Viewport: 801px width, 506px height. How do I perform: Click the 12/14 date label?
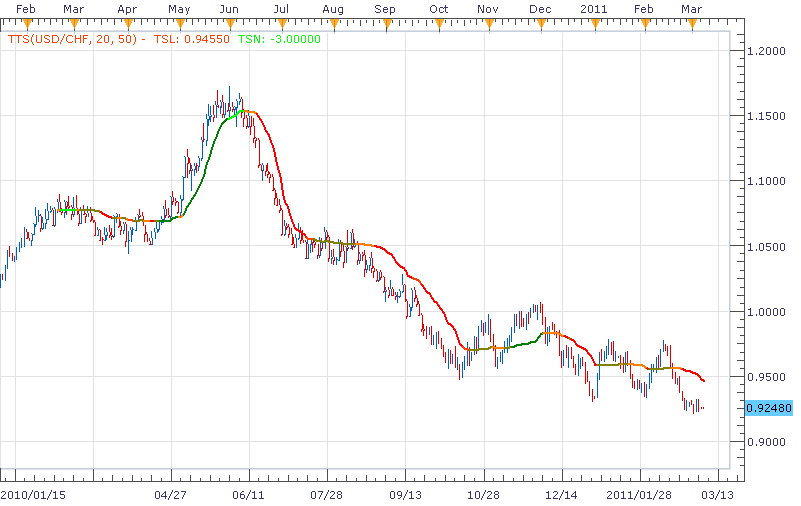[561, 495]
